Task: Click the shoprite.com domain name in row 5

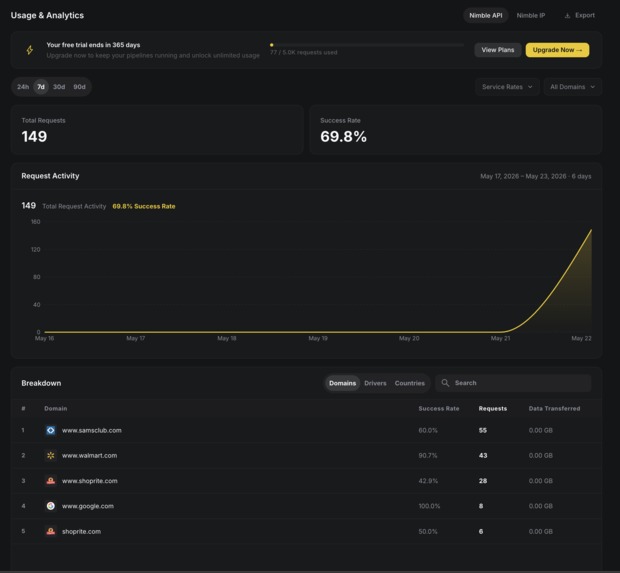Action: click(x=81, y=531)
